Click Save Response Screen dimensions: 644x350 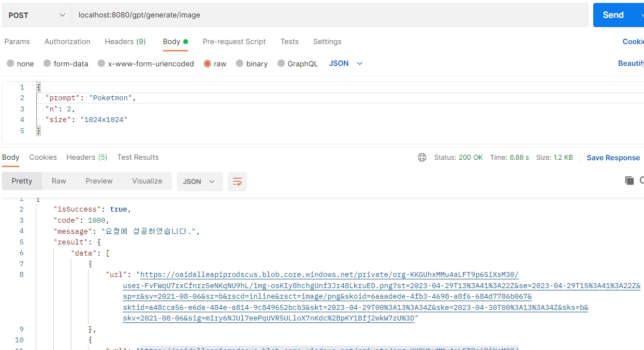point(613,158)
